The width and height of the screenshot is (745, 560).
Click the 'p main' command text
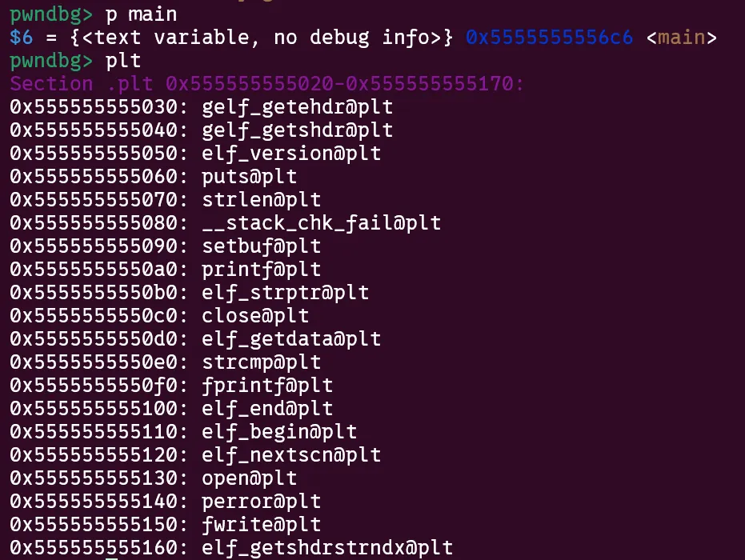141,14
